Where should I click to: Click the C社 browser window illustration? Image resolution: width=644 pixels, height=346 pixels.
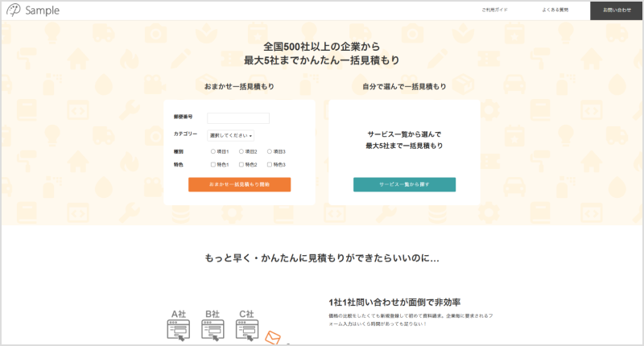[x=247, y=331]
